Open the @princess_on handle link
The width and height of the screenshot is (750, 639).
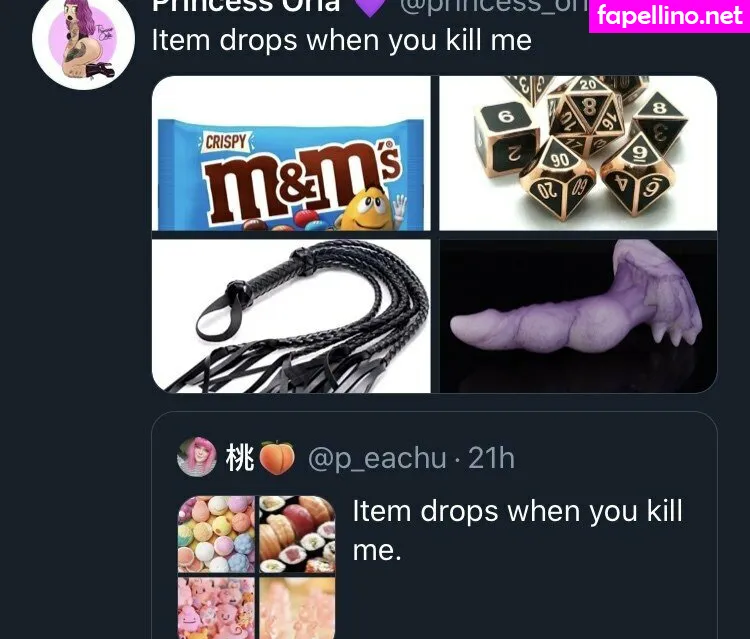pos(494,6)
